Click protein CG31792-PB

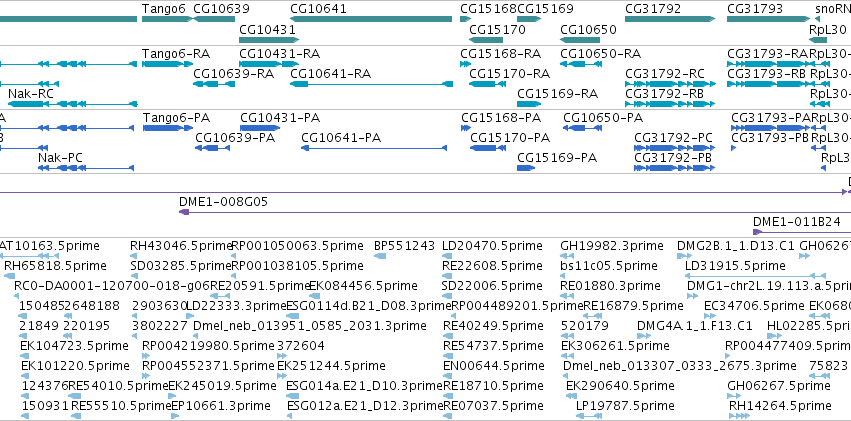[x=673, y=158]
